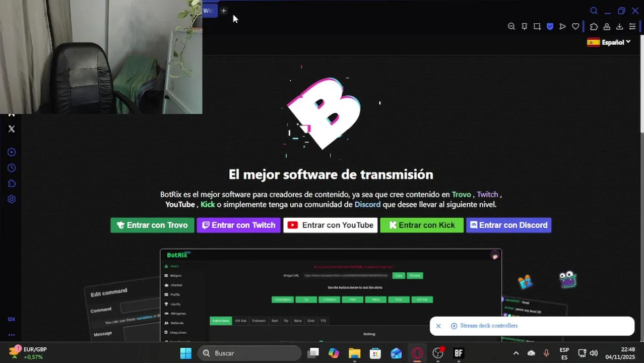The image size is (644, 363).
Task: Show hidden system tray icons
Action: click(516, 353)
